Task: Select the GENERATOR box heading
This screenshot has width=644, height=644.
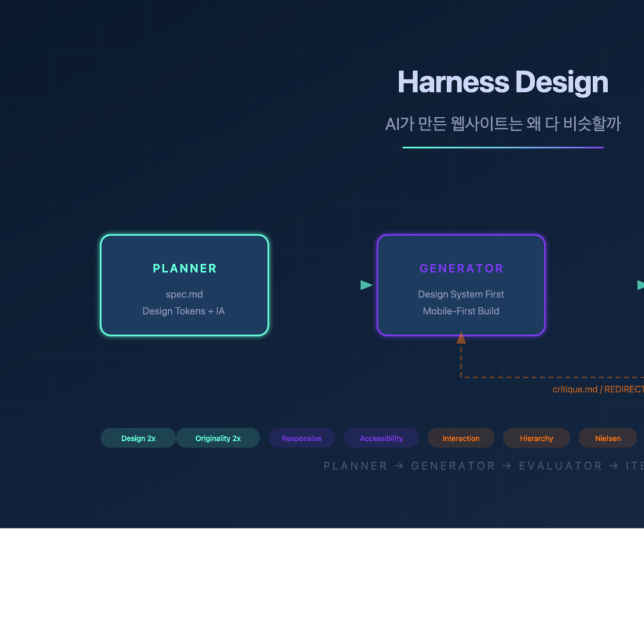Action: pyautogui.click(x=461, y=269)
